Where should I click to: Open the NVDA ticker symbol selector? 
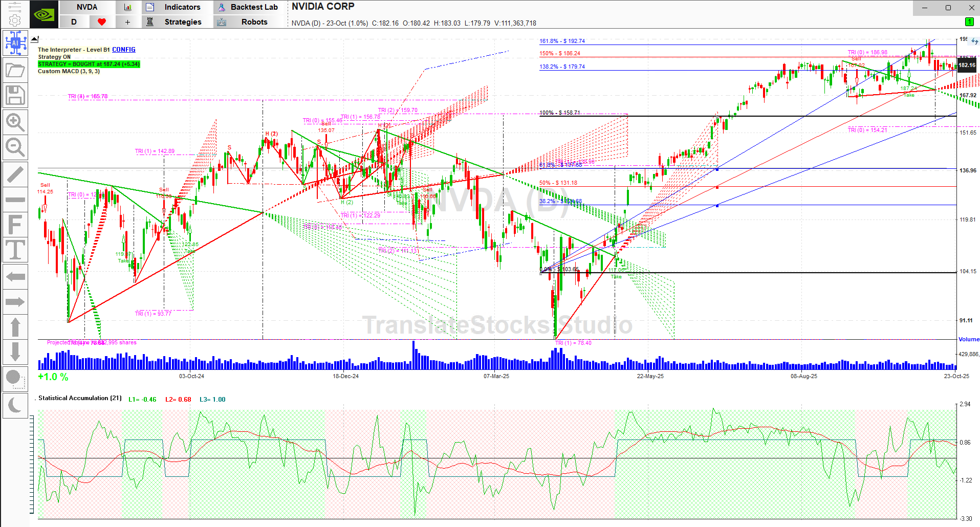click(86, 7)
